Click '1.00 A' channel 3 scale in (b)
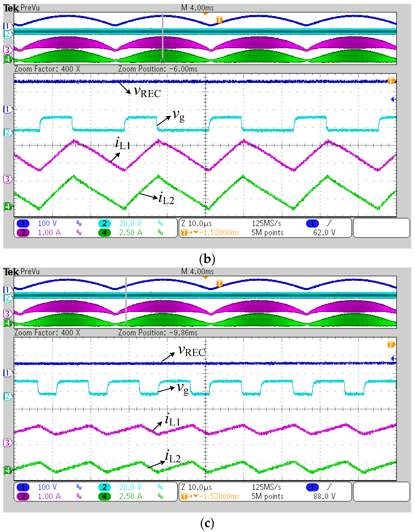Image resolution: width=415 pixels, height=532 pixels. coord(49,233)
